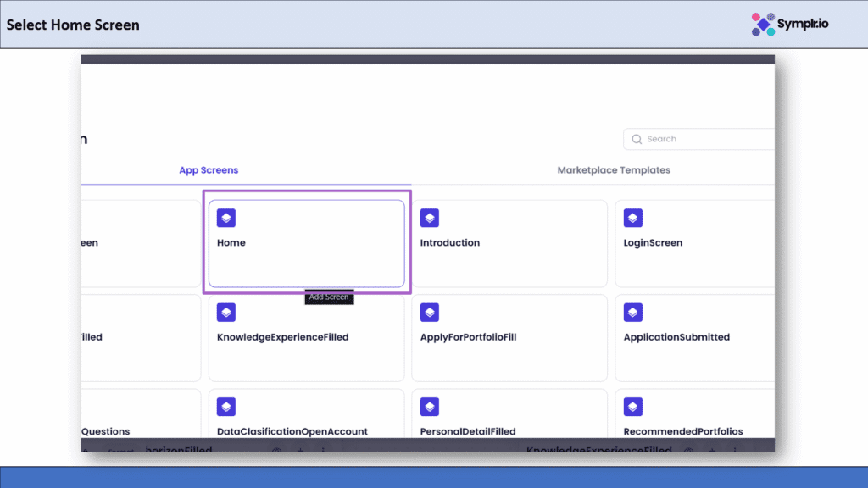
Task: Click the Introduction screen layers icon
Action: (430, 218)
